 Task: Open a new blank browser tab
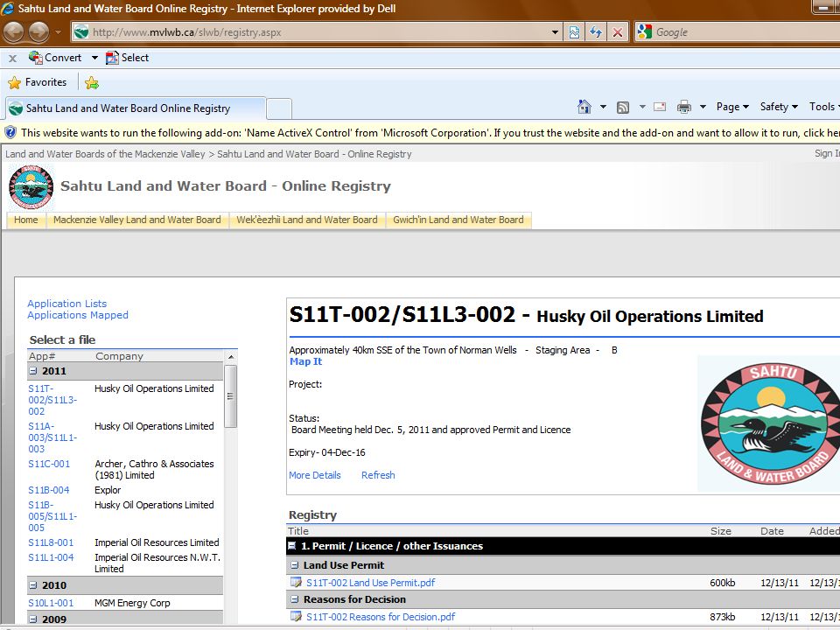click(279, 108)
